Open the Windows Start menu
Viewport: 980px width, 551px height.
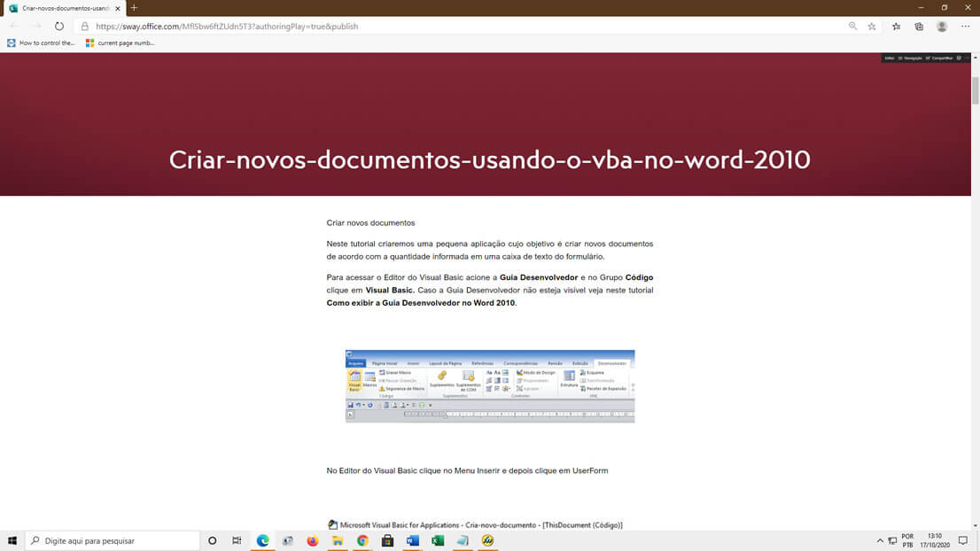(12, 540)
